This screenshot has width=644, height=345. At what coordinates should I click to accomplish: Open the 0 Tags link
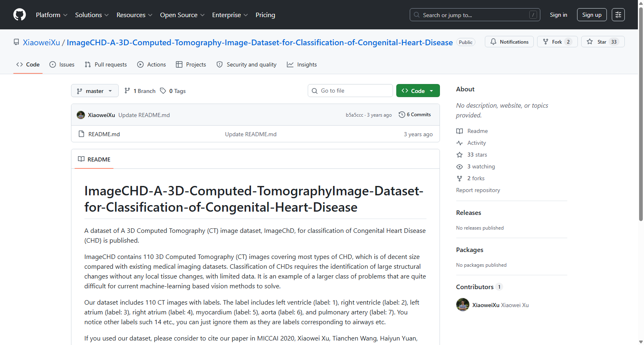click(173, 91)
